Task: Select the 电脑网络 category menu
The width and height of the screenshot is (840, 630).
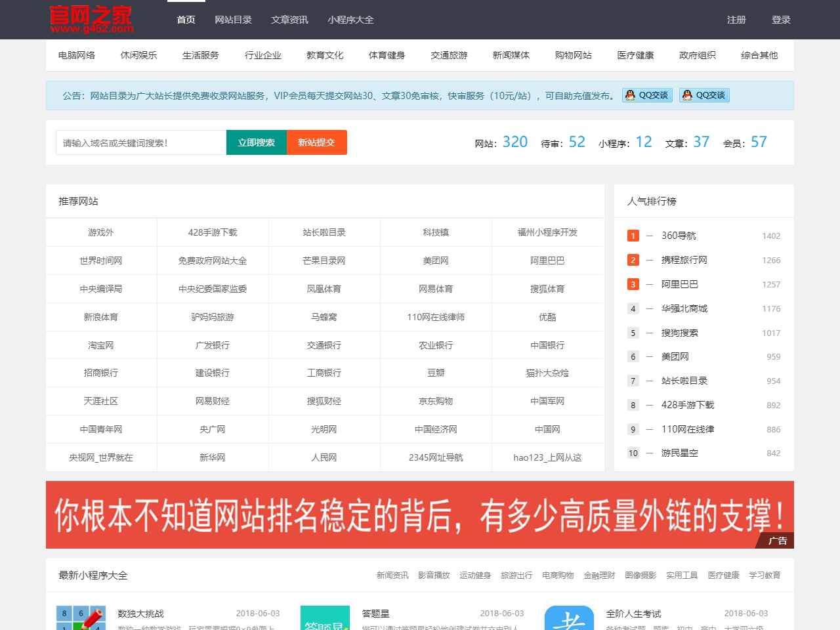Action: tap(77, 55)
